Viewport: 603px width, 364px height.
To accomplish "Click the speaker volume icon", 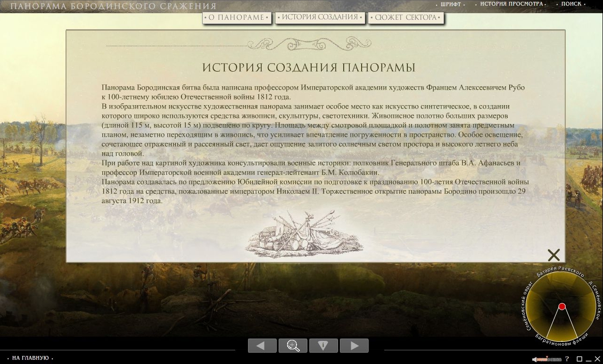I will (535, 359).
